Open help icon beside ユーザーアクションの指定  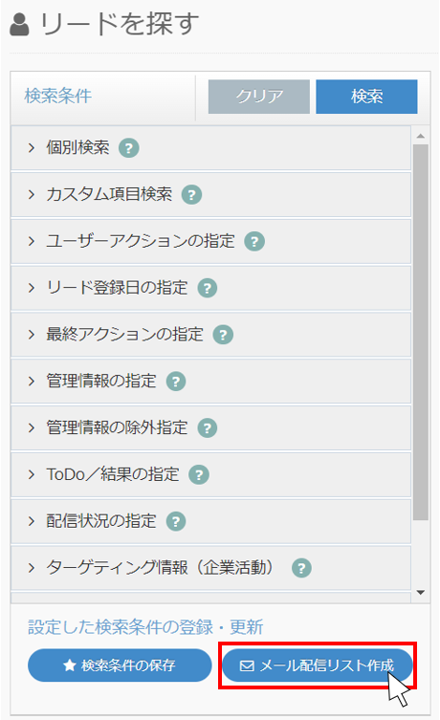tap(254, 241)
